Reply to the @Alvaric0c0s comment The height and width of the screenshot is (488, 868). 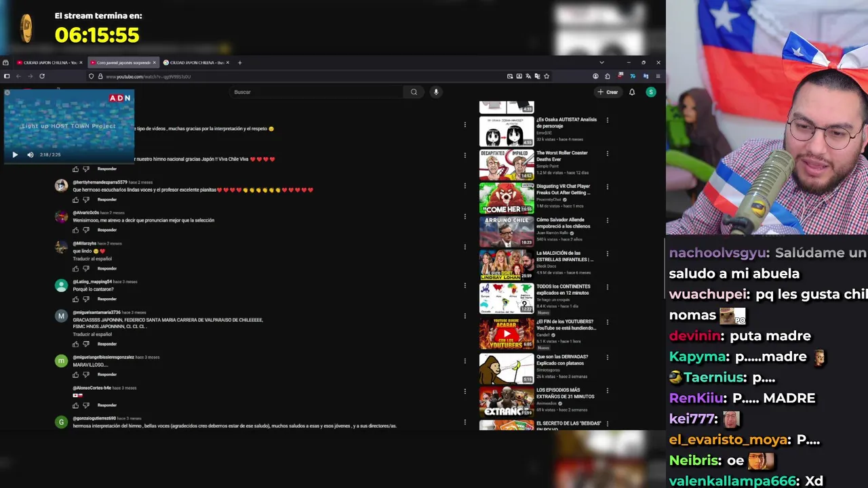(107, 230)
